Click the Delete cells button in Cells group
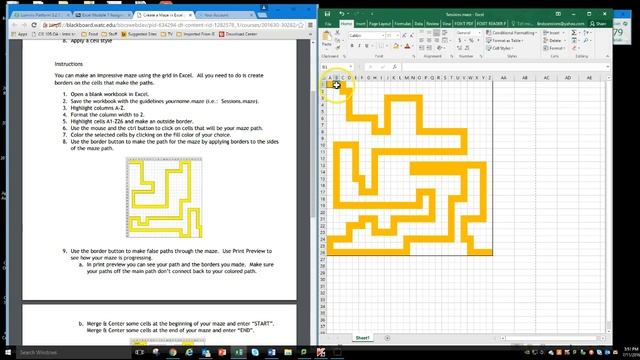The width and height of the screenshot is (640, 360). [x=553, y=40]
